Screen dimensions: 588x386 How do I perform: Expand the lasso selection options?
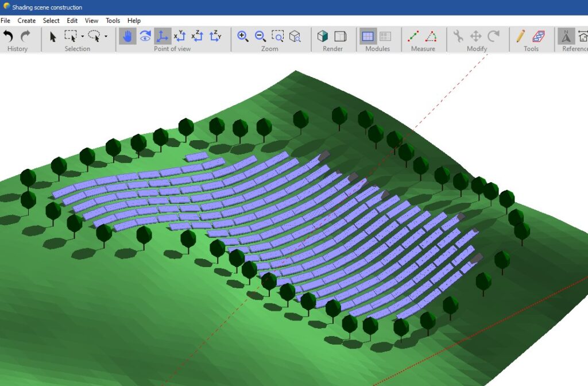[105, 36]
